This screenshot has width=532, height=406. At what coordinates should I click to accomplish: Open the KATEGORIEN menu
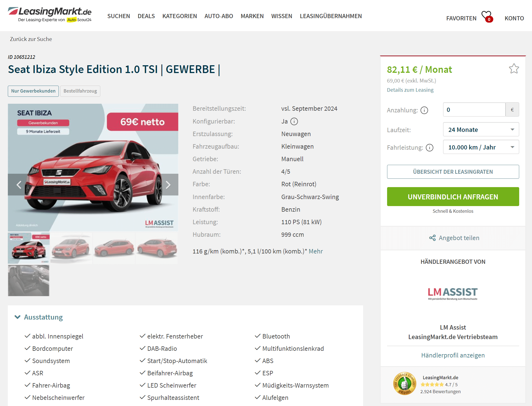(180, 16)
